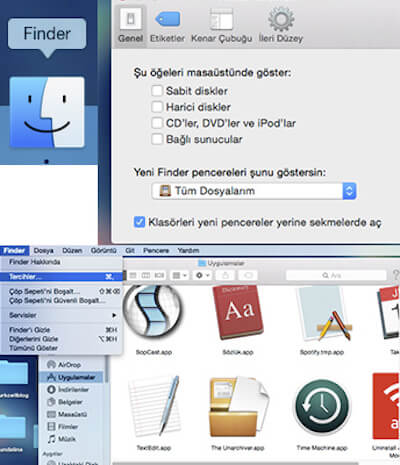Screen dimensions: 400x465
Task: Click the Uygulamalar folder title icon
Action: (202, 263)
